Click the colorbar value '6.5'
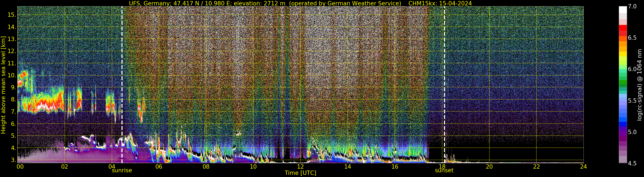The image size is (644, 177). pyautogui.click(x=632, y=38)
